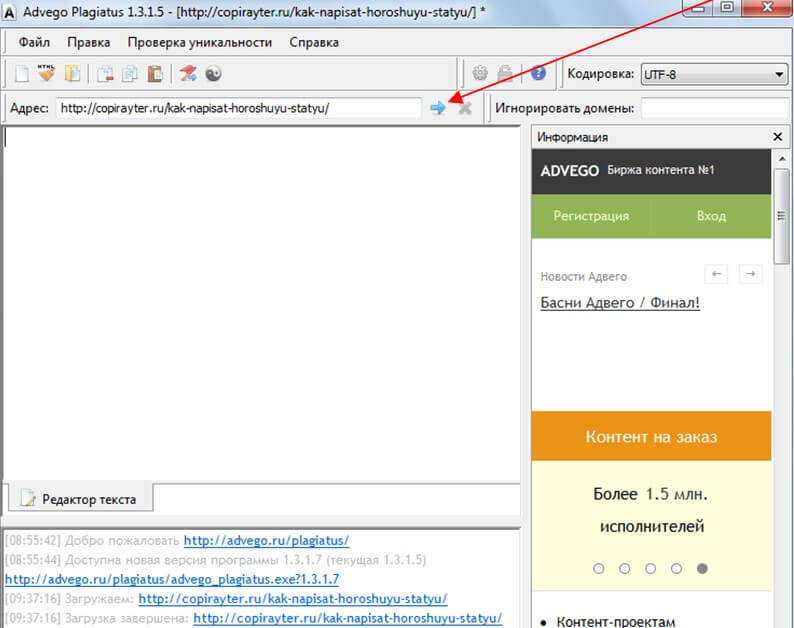Screen dimensions: 794x628
Task: Click the HTML cleanup toolbar icon
Action: tap(46, 73)
